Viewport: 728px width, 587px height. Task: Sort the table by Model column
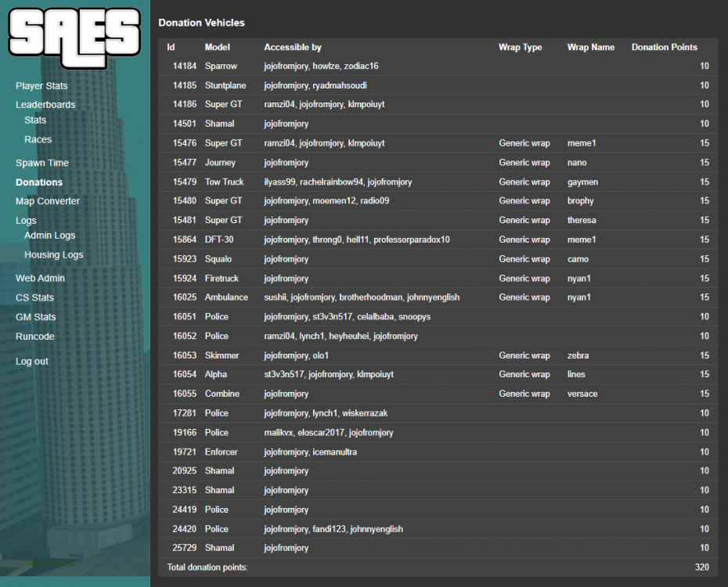[x=217, y=47]
